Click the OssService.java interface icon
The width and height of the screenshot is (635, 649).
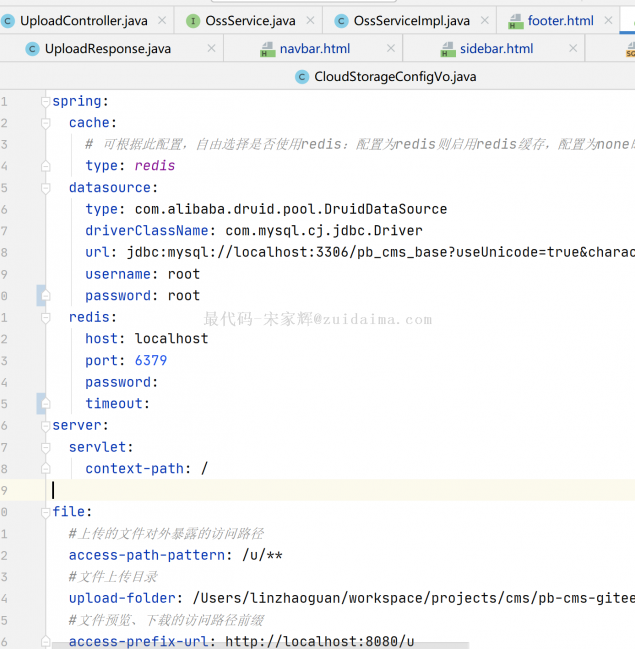pyautogui.click(x=193, y=21)
